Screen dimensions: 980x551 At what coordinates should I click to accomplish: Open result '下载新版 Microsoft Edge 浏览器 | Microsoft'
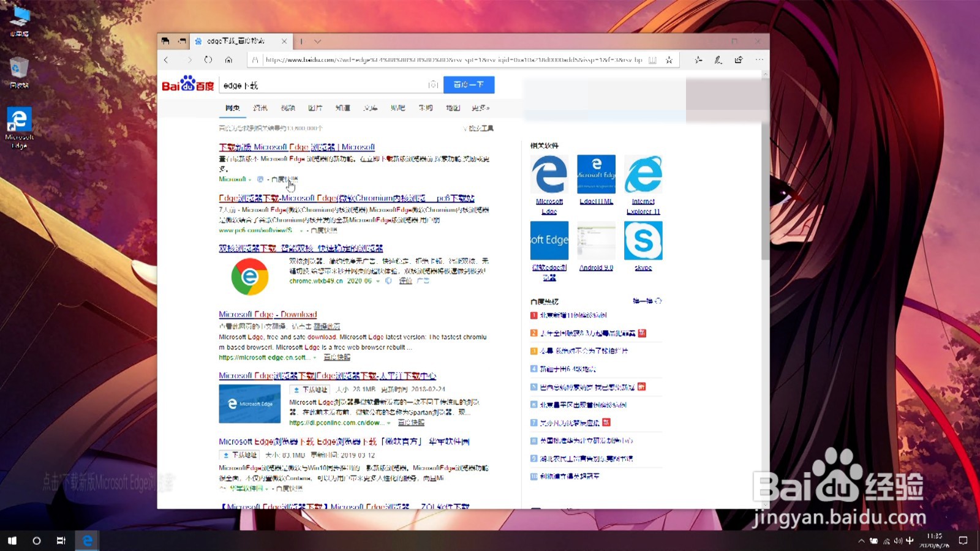click(297, 147)
